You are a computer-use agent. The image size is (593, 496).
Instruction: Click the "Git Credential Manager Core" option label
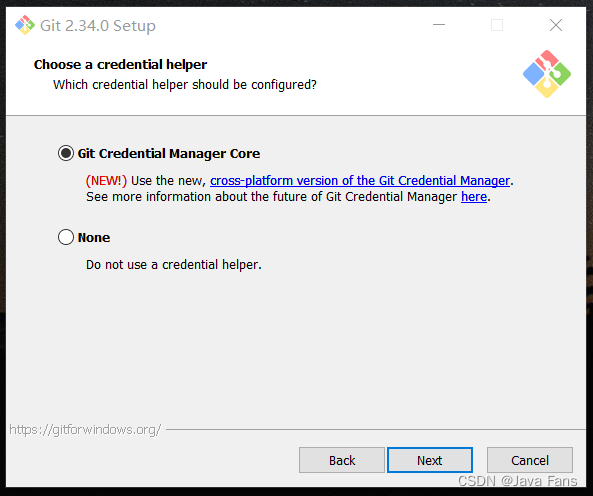tap(169, 153)
